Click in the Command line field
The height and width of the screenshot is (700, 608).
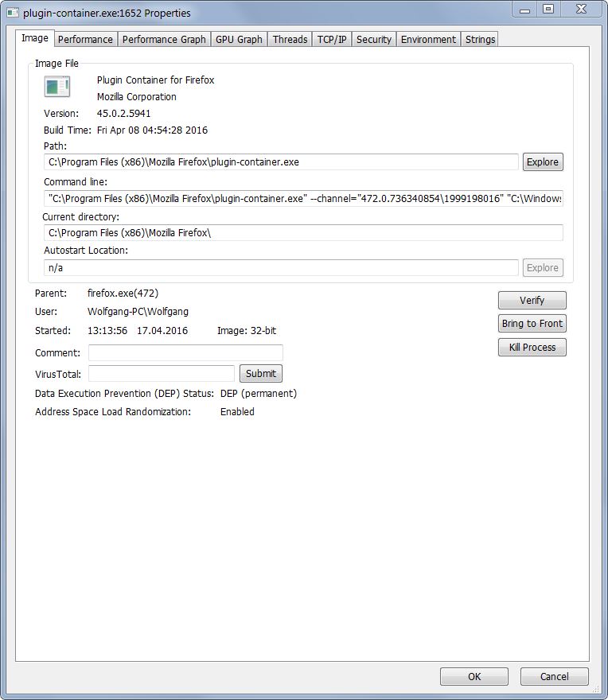pos(303,198)
